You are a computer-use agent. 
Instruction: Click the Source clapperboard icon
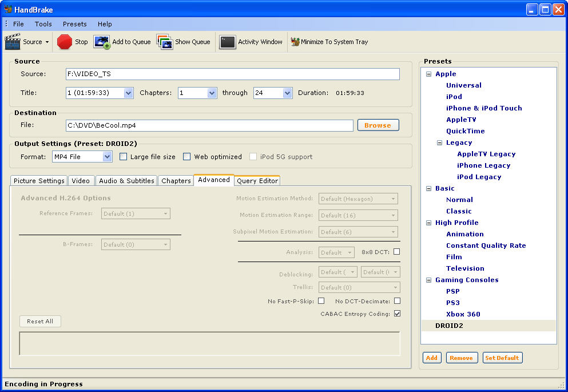[x=13, y=42]
